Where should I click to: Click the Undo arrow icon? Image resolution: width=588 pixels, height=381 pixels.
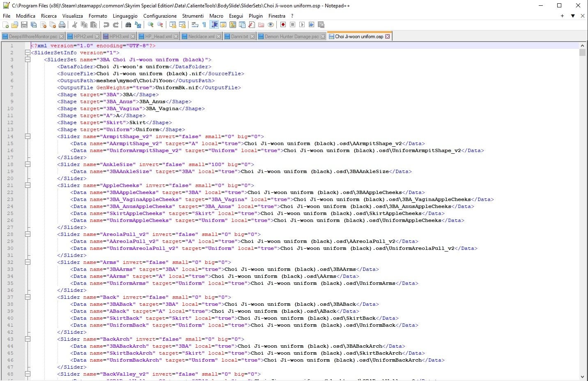click(x=106, y=25)
